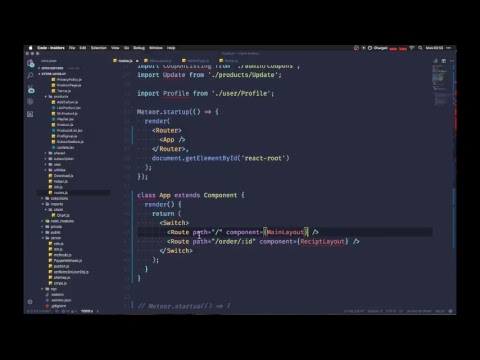The width and height of the screenshot is (480, 360).
Task: Click the node_modules folder icon
Action: [x=47, y=221]
